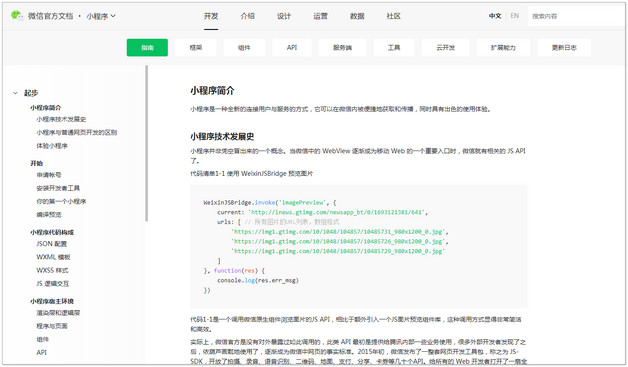Open 申请帐号 sidebar link

pyautogui.click(x=49, y=175)
